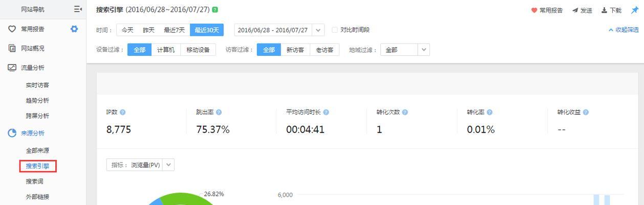Show help for 转化次数 metric
Viewport: 644px width, 205px height.
pyautogui.click(x=405, y=112)
